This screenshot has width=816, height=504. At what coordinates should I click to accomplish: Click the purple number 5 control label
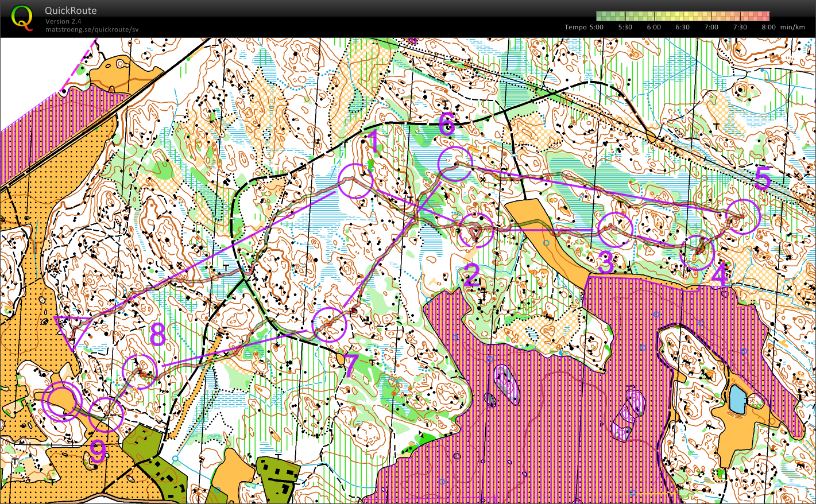763,179
